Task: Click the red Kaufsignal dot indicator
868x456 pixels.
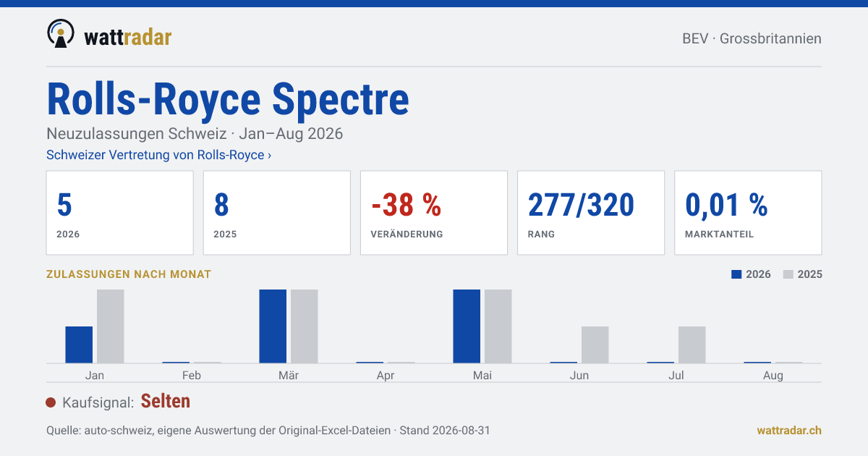Action: click(x=51, y=402)
